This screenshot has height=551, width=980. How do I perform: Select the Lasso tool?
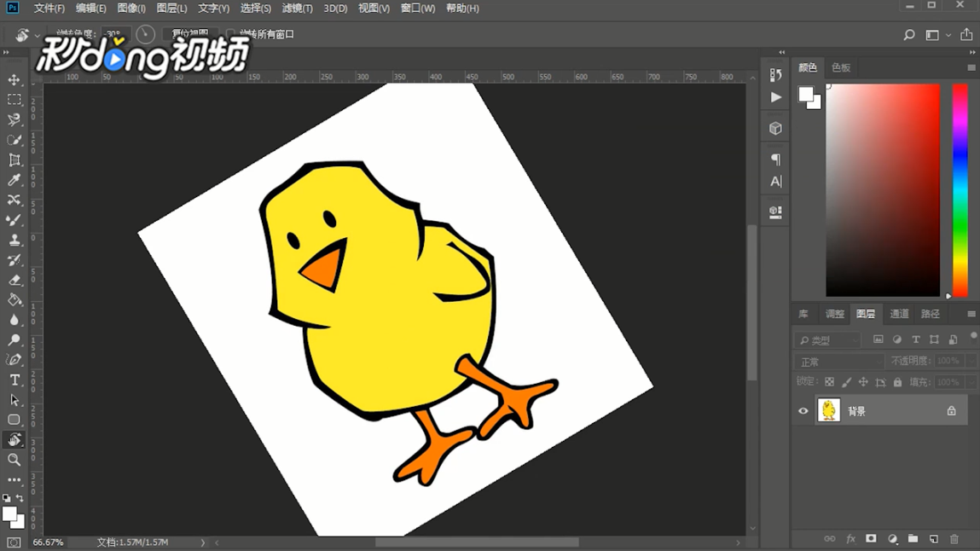14,120
